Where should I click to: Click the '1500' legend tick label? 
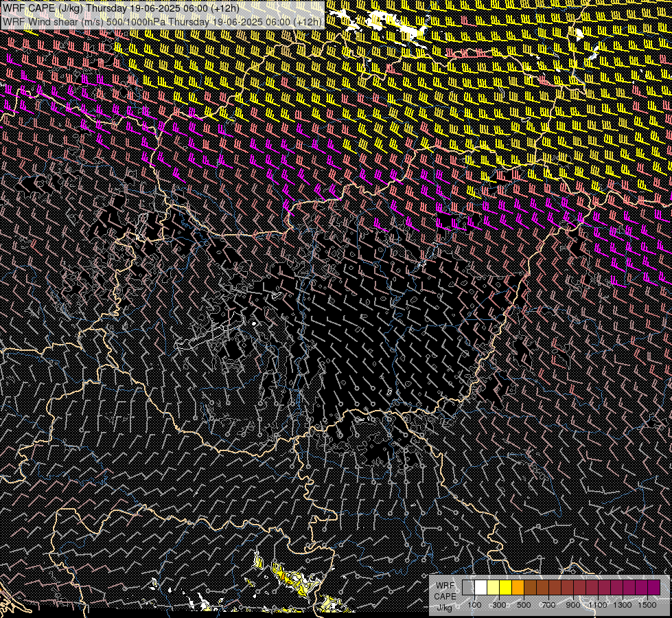(647, 605)
